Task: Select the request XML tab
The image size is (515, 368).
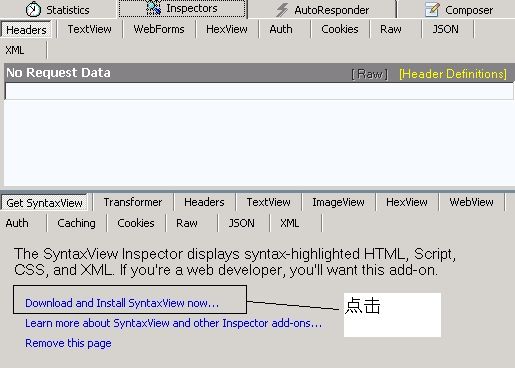Action: click(15, 50)
